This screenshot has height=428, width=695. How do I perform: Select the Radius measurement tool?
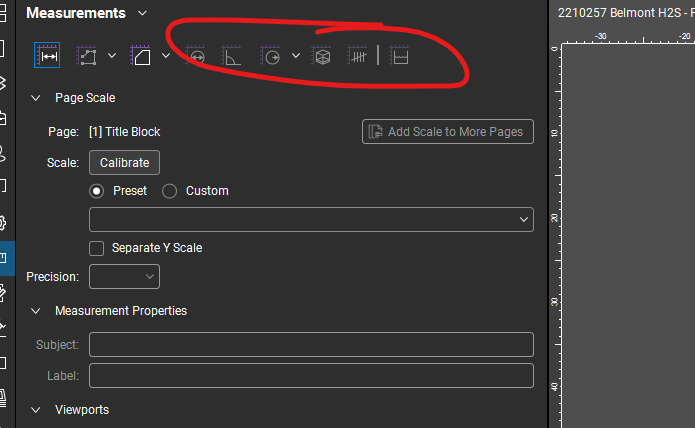(271, 56)
